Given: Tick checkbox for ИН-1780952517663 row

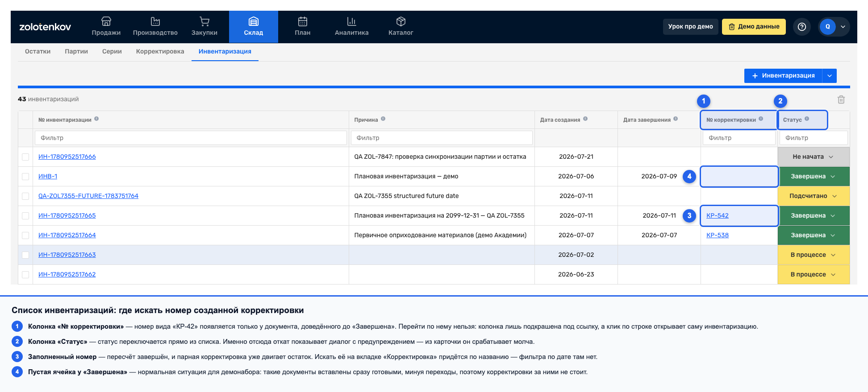Looking at the screenshot, I should [25, 255].
